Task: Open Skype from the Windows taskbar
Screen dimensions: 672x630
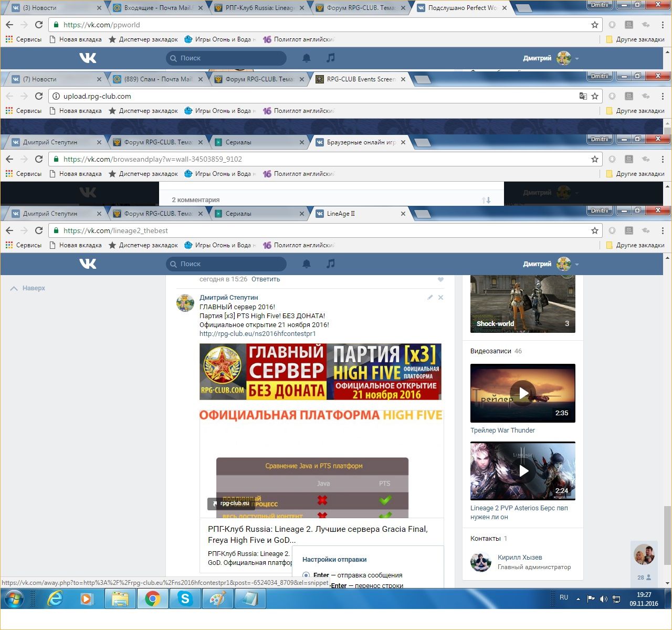Action: [185, 598]
